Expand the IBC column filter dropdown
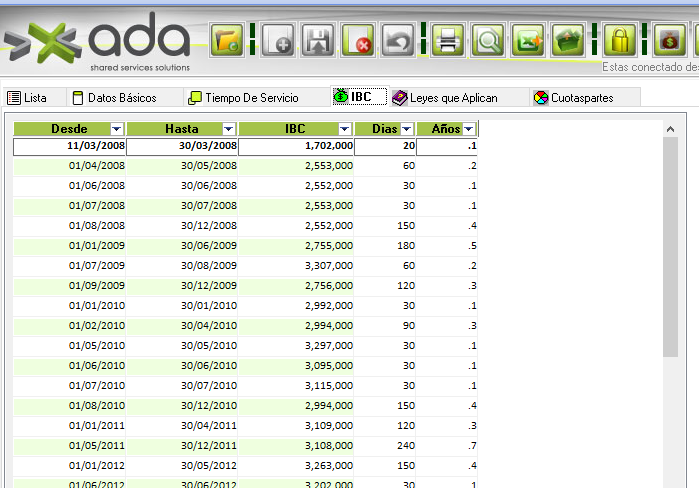 click(346, 129)
